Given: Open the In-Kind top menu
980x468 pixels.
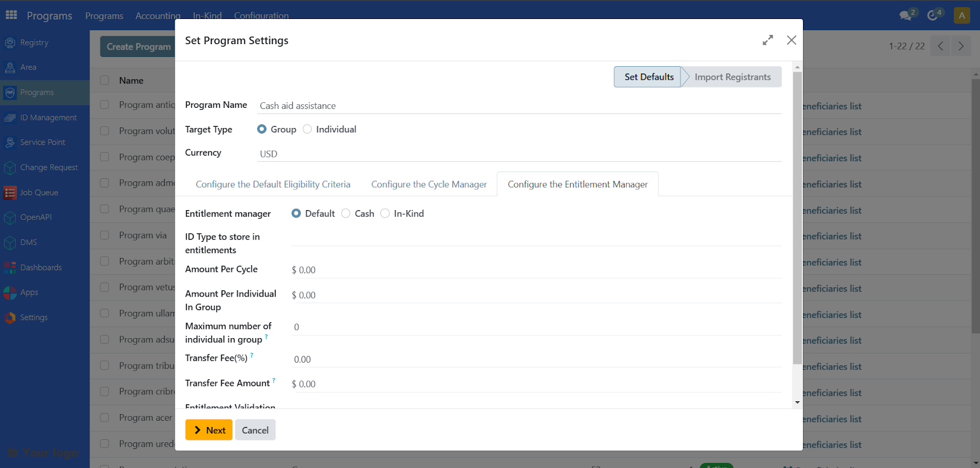Looking at the screenshot, I should (207, 15).
